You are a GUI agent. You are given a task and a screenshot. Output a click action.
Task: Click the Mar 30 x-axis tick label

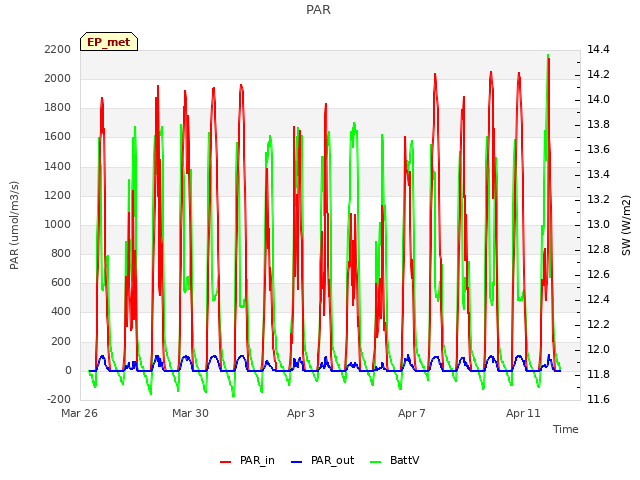(x=190, y=413)
